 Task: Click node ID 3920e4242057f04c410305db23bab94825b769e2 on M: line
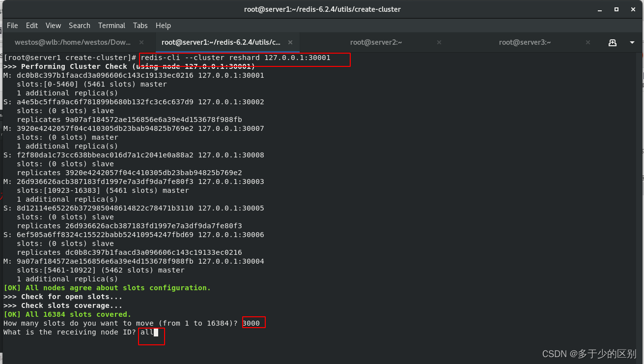pos(105,128)
